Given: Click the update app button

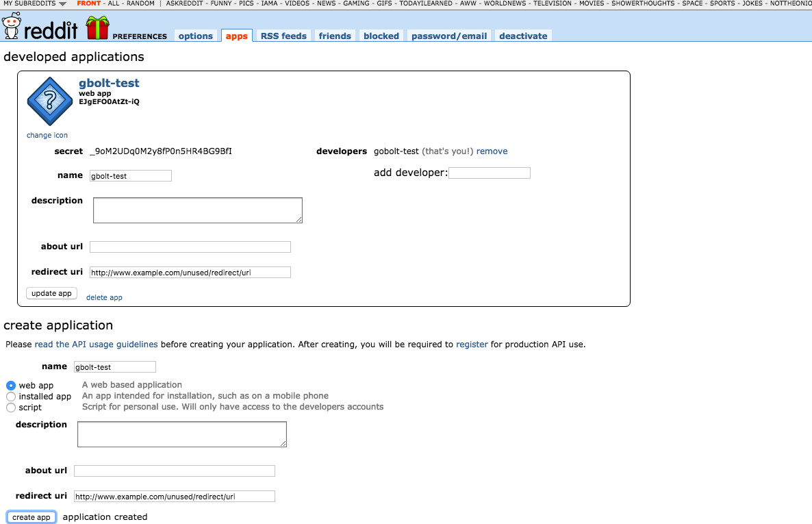Looking at the screenshot, I should coord(52,293).
